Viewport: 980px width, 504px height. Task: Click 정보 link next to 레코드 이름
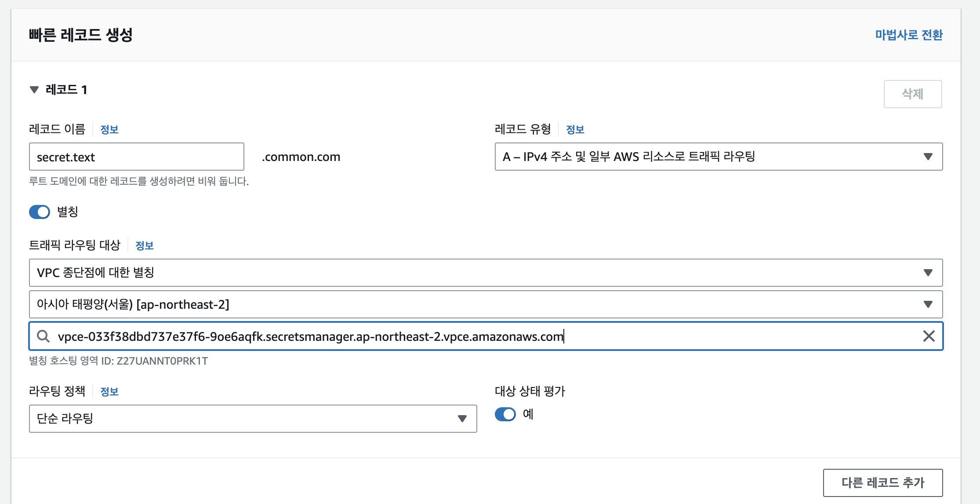coord(109,130)
